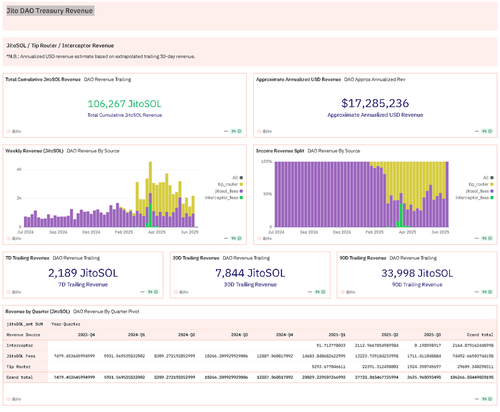
Task: Click @jito avatar on Weekly Revenue chart card
Action: coord(9,238)
